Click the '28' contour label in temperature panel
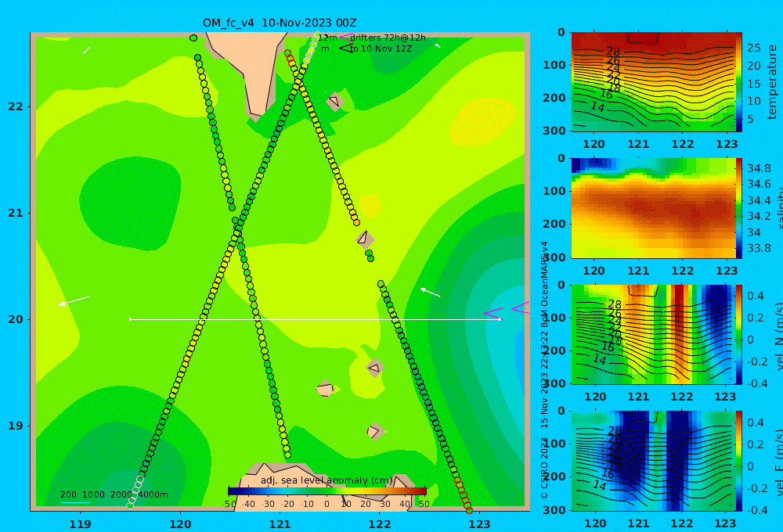 tap(613, 52)
